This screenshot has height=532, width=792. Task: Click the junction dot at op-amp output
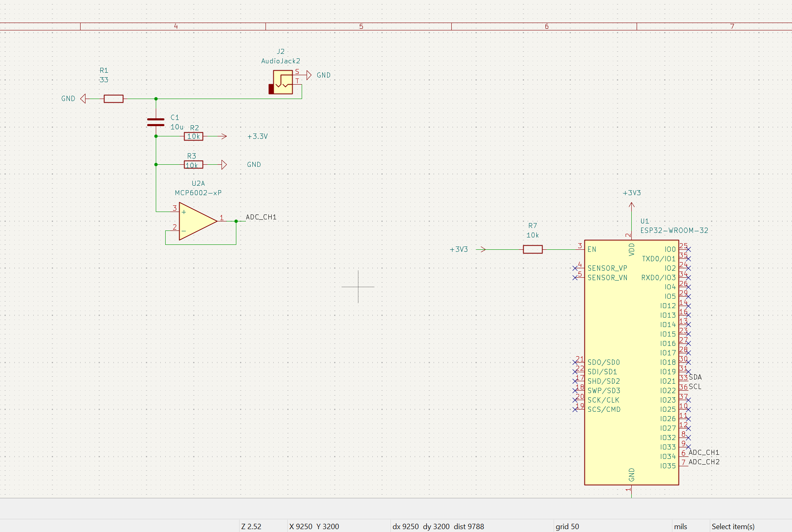coord(236,221)
